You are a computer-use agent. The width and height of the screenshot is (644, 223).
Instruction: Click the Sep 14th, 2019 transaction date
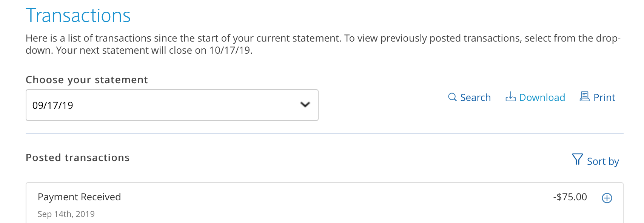(x=66, y=214)
